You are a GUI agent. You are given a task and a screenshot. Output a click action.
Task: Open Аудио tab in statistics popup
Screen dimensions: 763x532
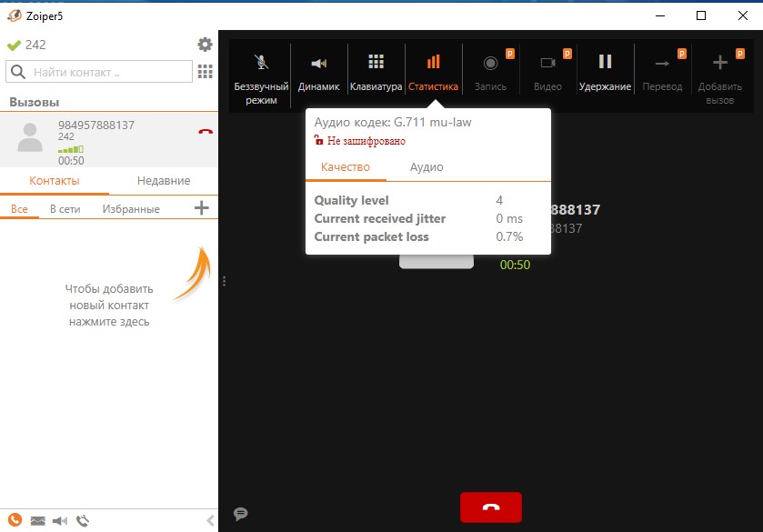click(x=427, y=167)
